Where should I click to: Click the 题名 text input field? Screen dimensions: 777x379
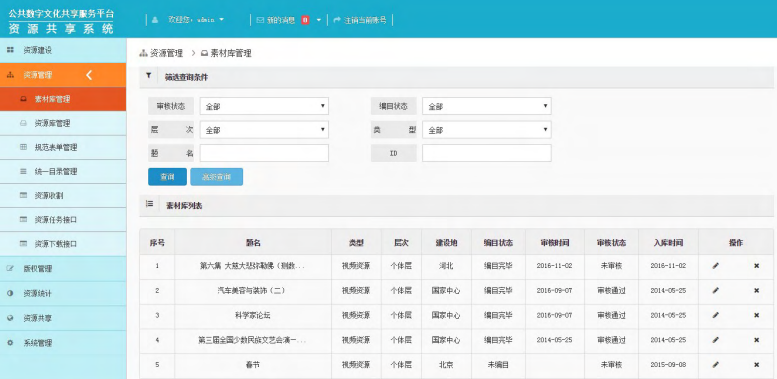coord(264,153)
